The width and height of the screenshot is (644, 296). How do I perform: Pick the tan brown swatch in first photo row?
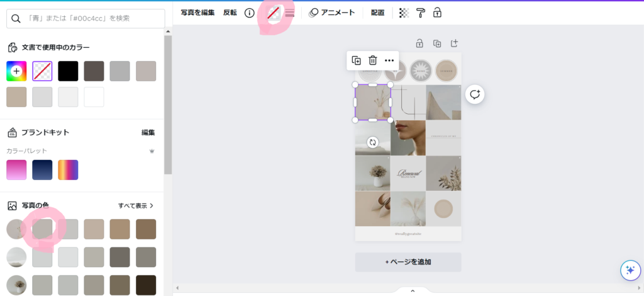pos(120,229)
